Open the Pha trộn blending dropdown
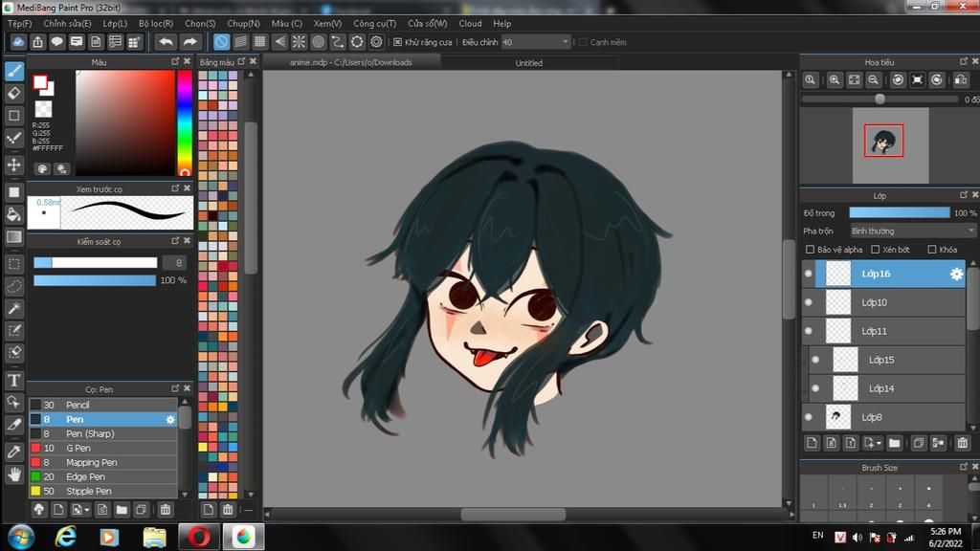980x551 pixels. pos(912,231)
